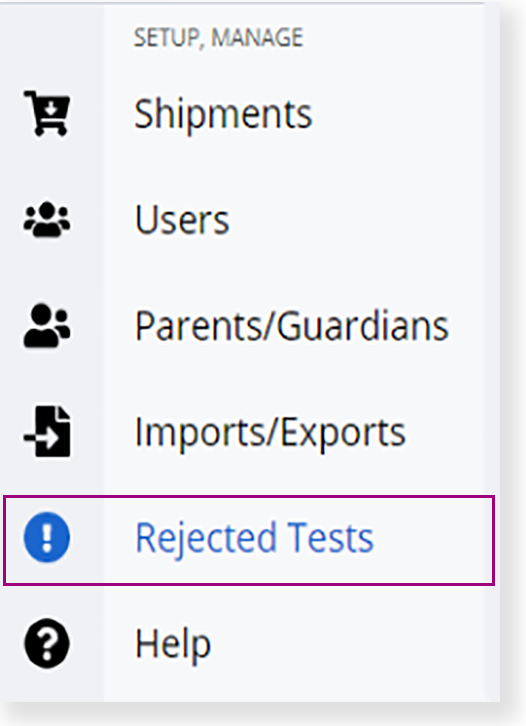Go to the Users menu entry

(x=182, y=219)
